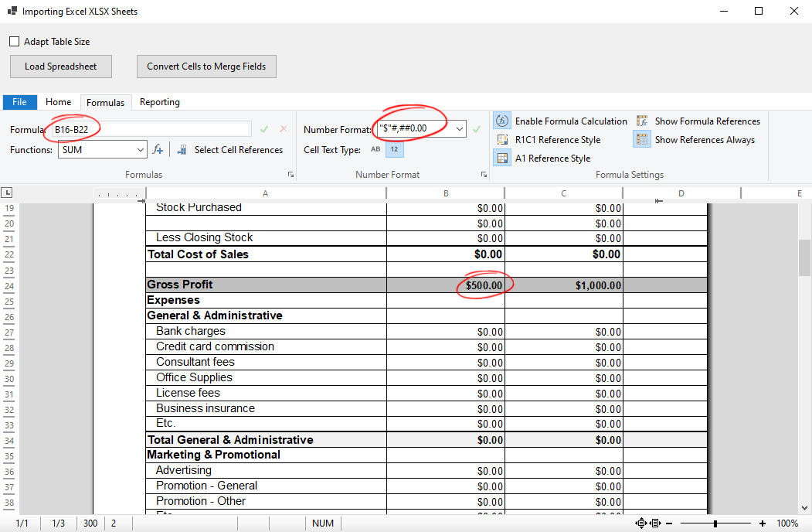Expand Formulas group dialog launcher

tap(290, 175)
